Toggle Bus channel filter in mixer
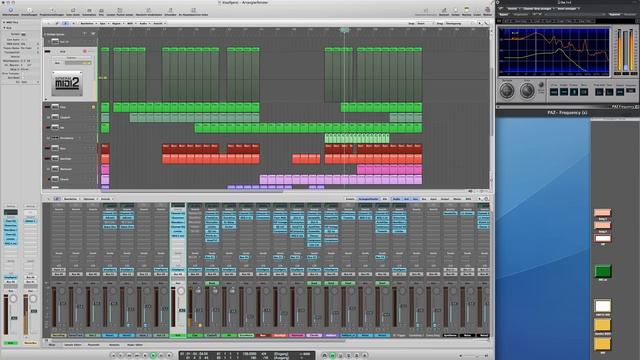 (x=424, y=199)
